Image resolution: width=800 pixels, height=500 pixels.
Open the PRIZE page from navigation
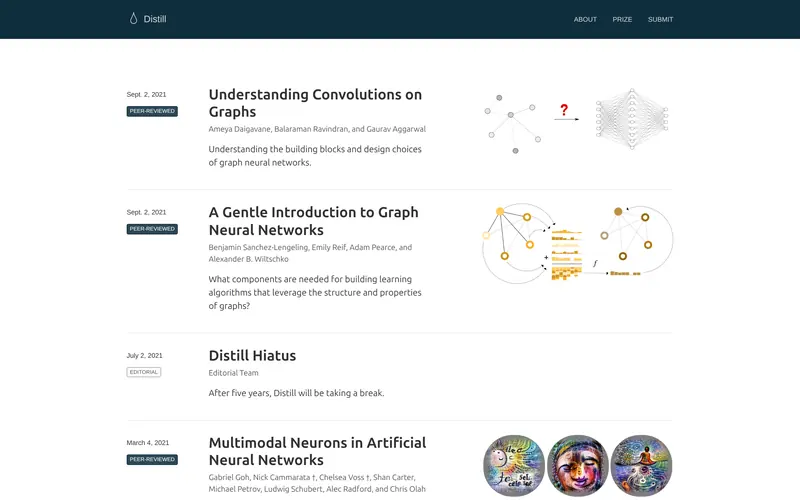click(x=622, y=19)
